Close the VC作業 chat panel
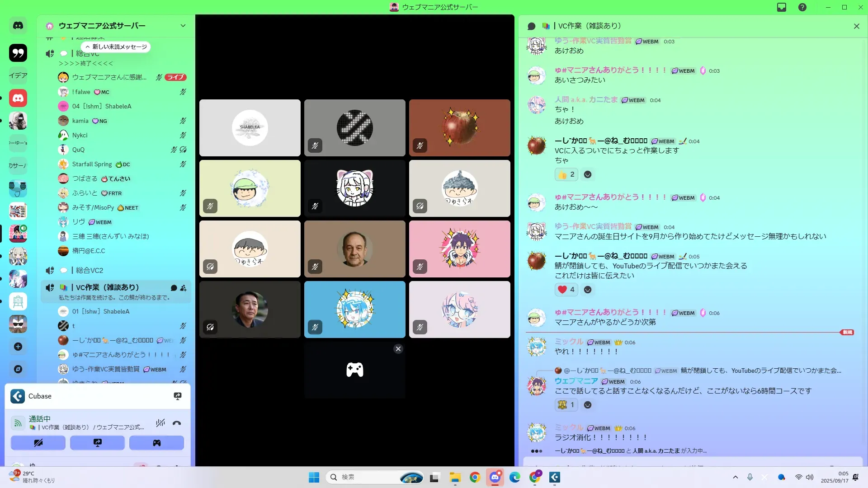868x488 pixels. point(856,26)
